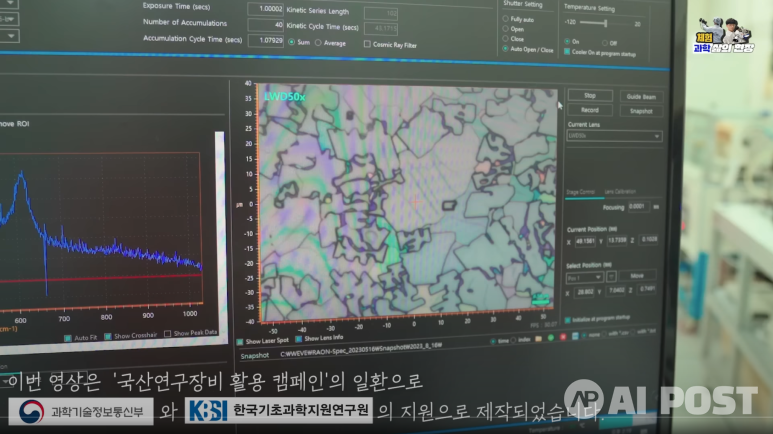Click the Select Position Y field
The height and width of the screenshot is (434, 773).
pos(617,290)
